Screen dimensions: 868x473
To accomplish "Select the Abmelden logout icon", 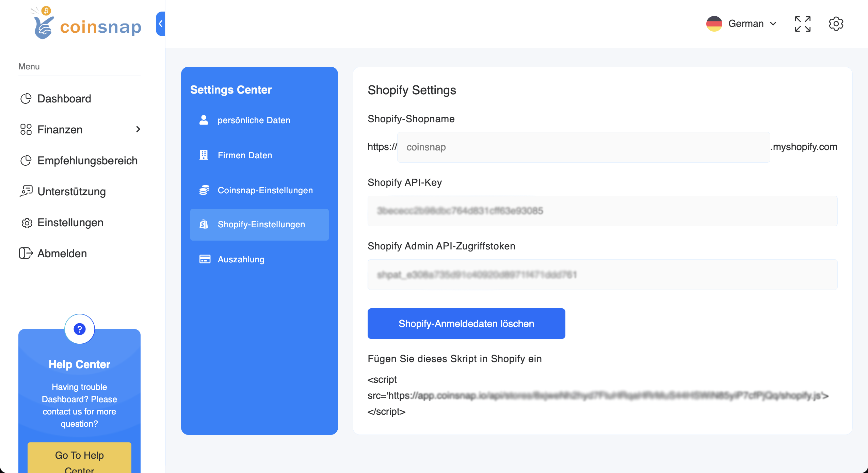I will click(26, 253).
